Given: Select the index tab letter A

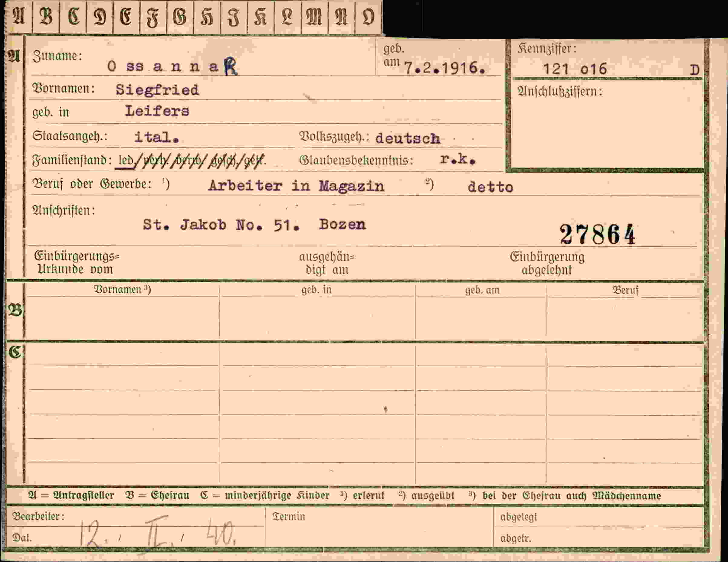Looking at the screenshot, I should 19,17.
